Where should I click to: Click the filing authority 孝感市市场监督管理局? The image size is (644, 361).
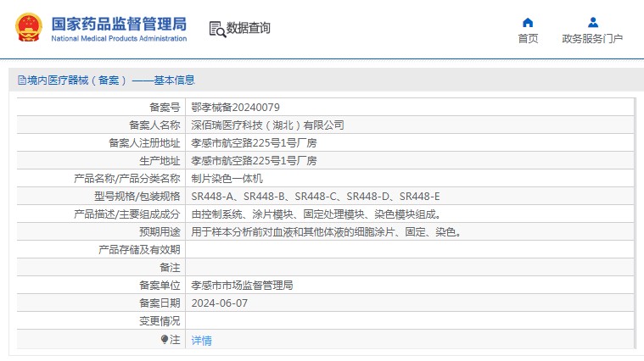tap(242, 286)
